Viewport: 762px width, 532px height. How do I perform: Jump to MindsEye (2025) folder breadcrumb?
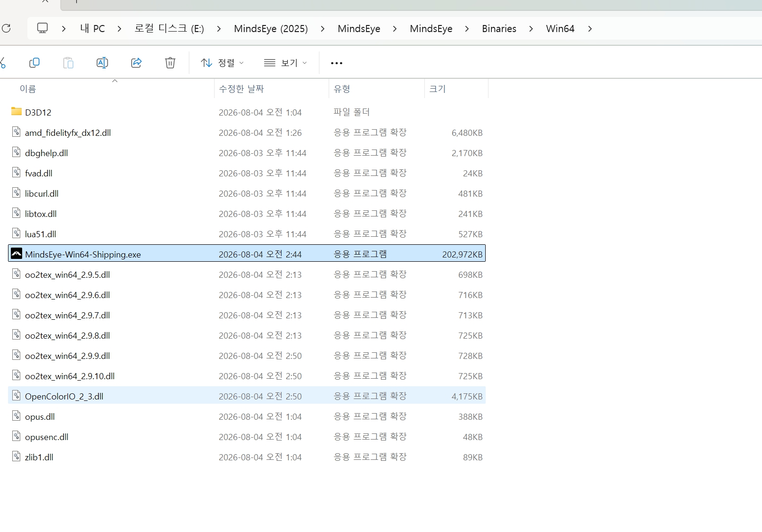(x=271, y=29)
